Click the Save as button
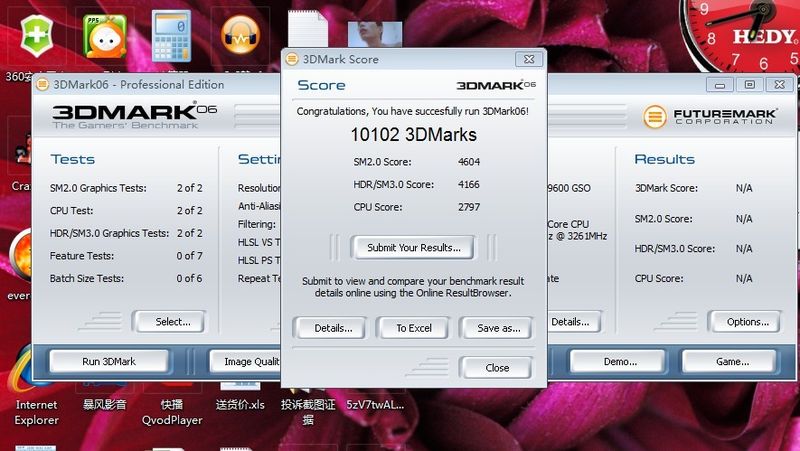This screenshot has width=800, height=451. coord(496,328)
